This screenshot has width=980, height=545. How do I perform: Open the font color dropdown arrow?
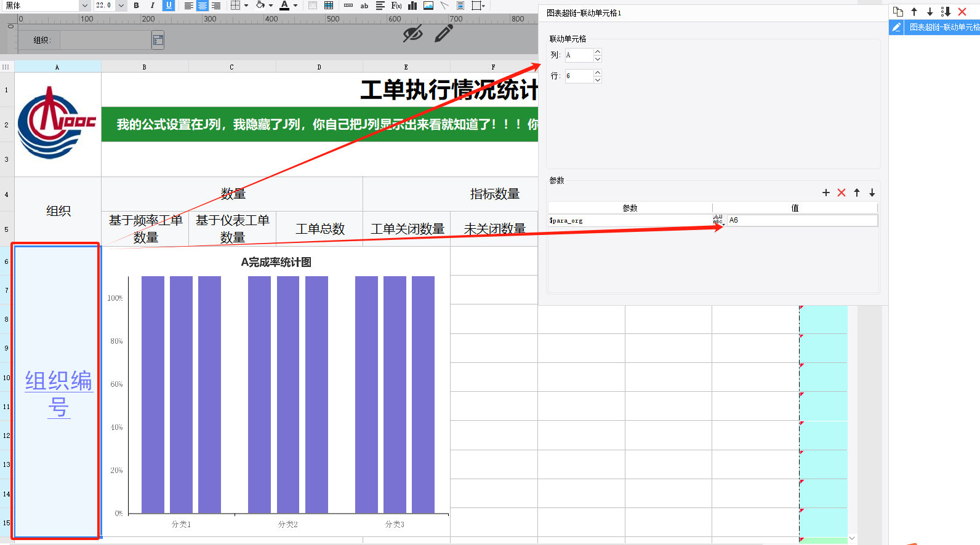coord(295,6)
